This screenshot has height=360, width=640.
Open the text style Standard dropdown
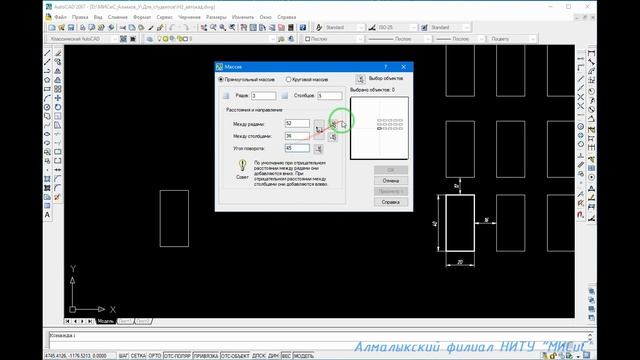tap(344, 27)
